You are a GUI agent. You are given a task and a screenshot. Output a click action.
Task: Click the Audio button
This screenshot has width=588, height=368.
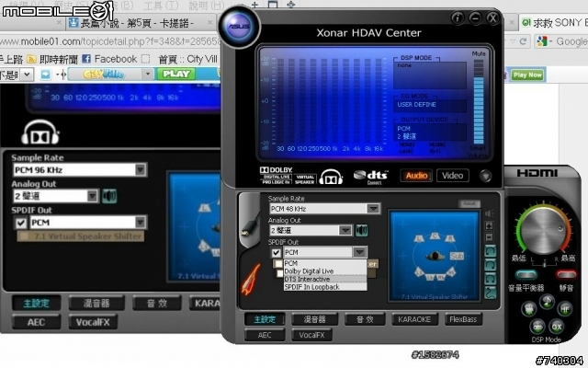(416, 176)
